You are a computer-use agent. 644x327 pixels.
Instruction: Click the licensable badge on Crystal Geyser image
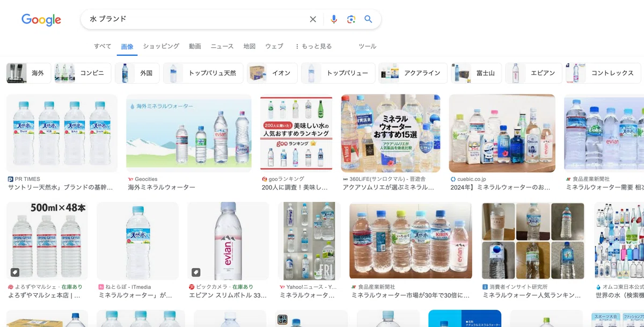pos(16,272)
